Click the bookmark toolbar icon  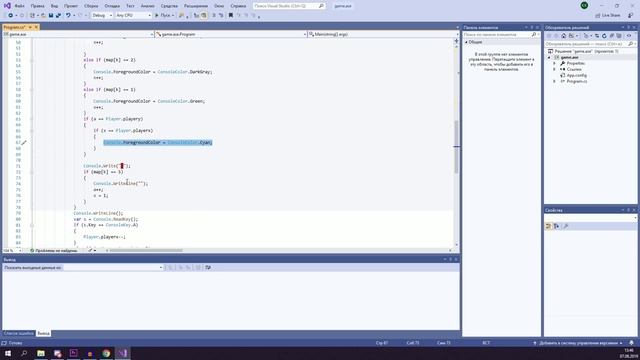[231, 15]
